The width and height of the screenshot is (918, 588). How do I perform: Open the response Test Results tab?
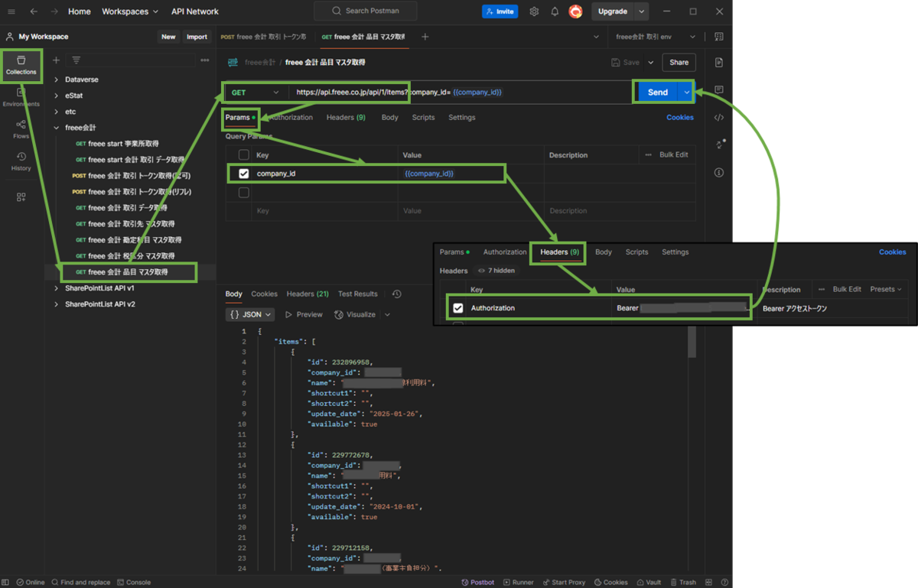(357, 294)
